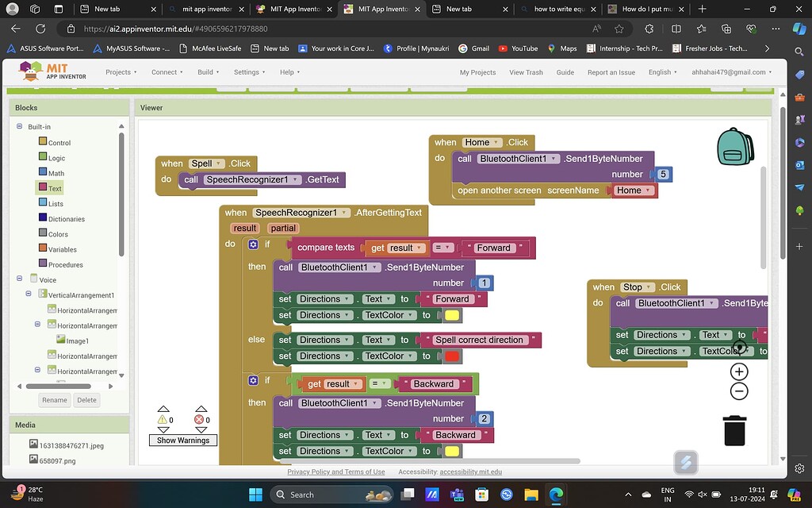Click the red TextColor swatch block
This screenshot has width=812, height=508.
[452, 356]
